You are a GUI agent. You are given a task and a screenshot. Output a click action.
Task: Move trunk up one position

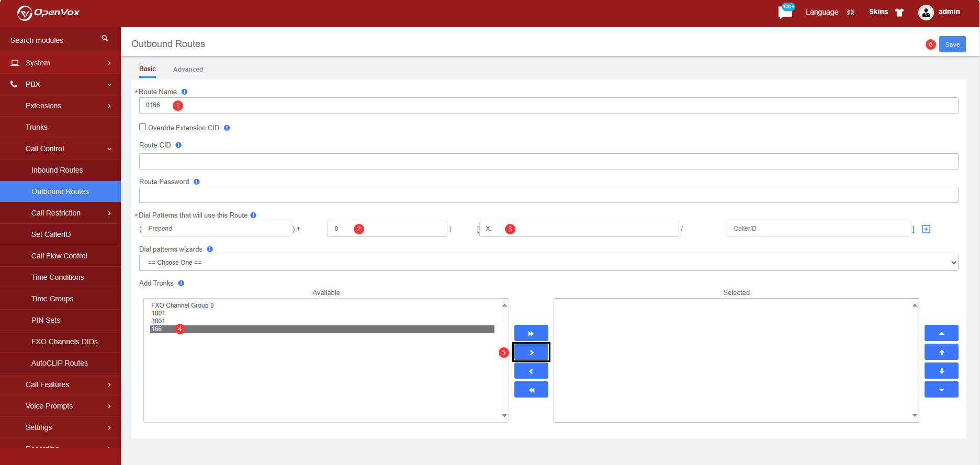(x=941, y=352)
